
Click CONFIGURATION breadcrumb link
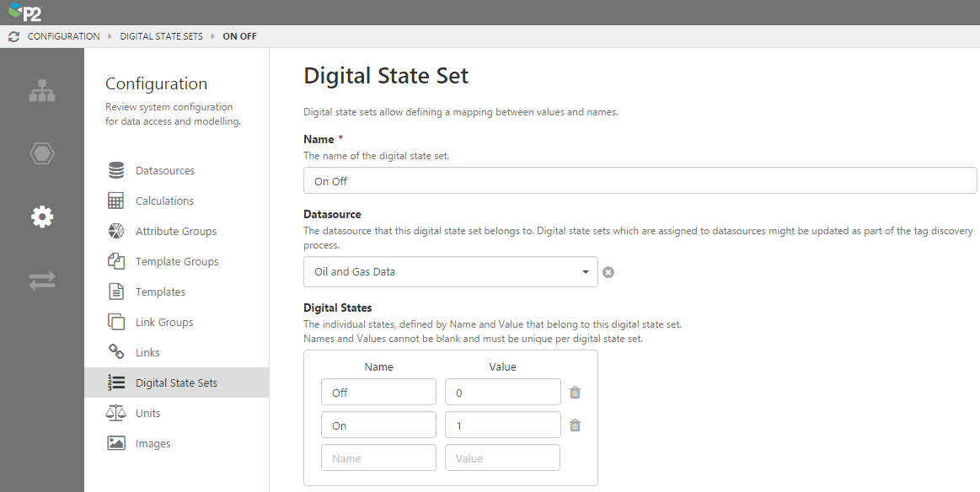(63, 37)
